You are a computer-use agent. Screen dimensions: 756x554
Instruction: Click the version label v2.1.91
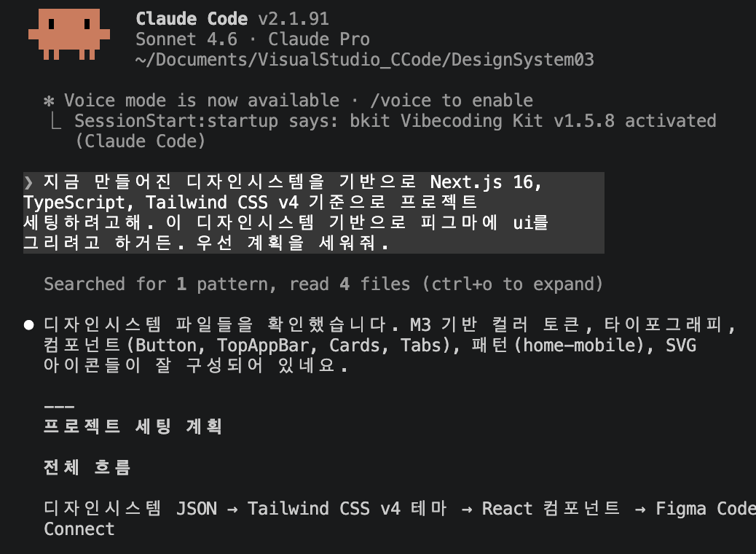293,19
